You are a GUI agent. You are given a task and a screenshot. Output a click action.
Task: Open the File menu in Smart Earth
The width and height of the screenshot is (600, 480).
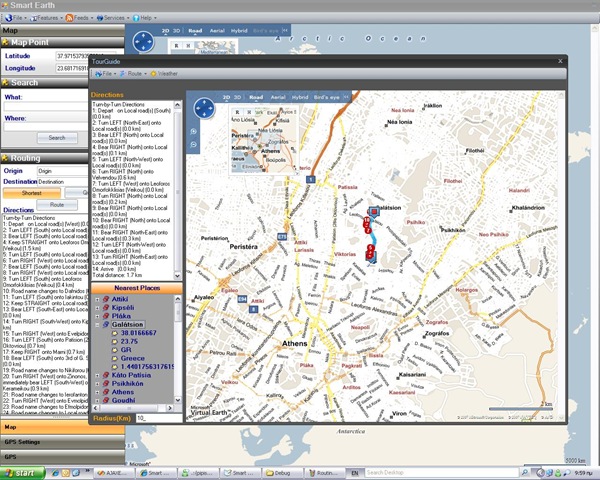point(16,18)
